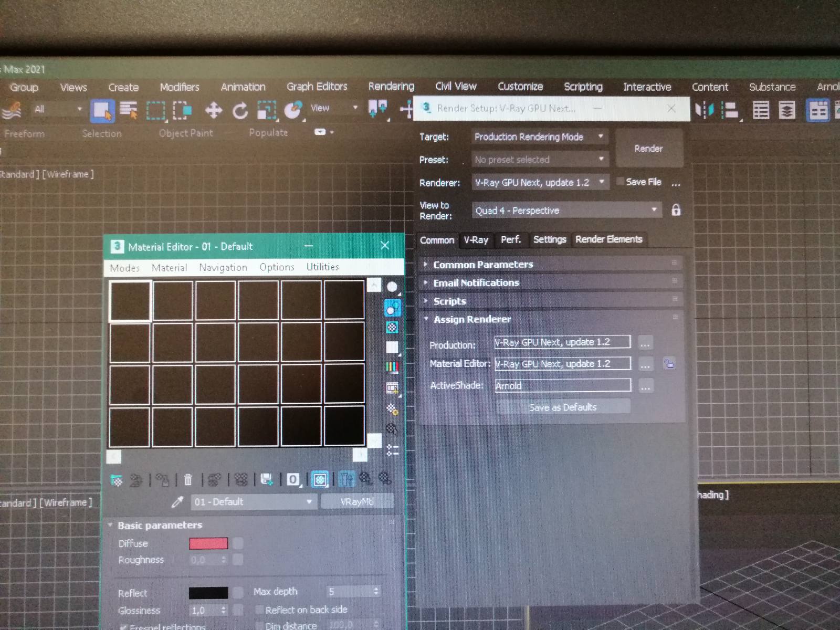Open the Graph Editors menu
This screenshot has width=840, height=630.
click(x=317, y=87)
